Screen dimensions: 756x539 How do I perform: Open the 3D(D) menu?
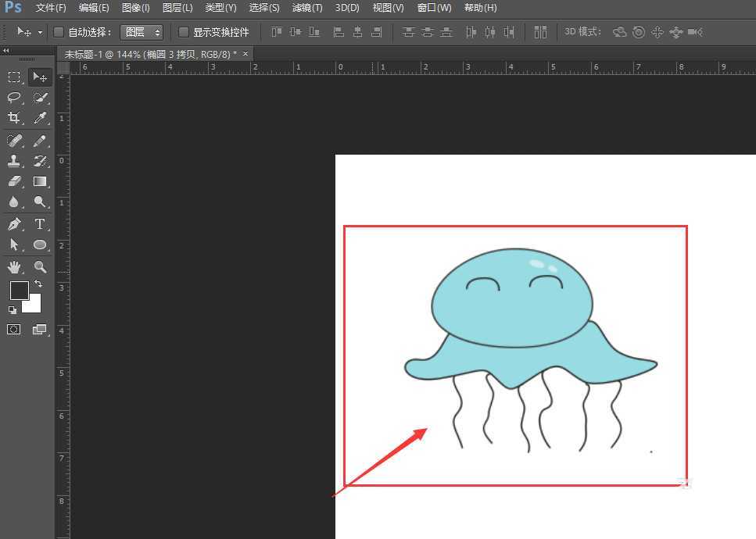(x=346, y=8)
